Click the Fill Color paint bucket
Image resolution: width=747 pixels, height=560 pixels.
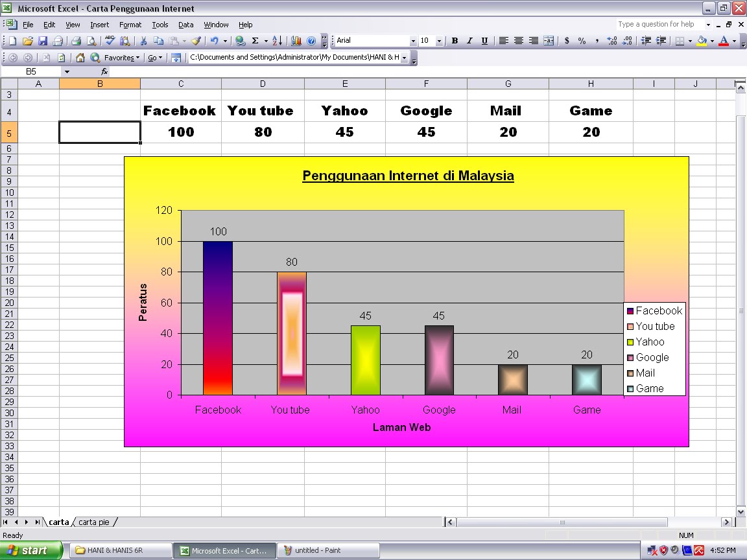pyautogui.click(x=702, y=41)
